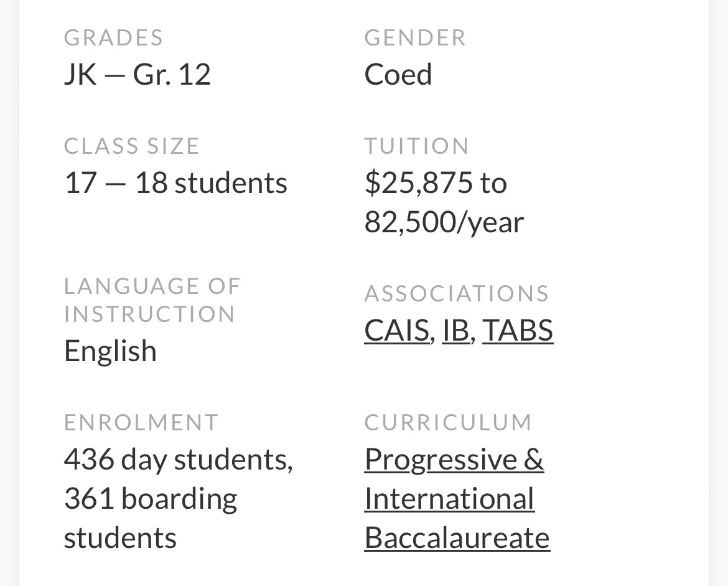
Task: Click the CURRICULUM heading label
Action: 448,422
